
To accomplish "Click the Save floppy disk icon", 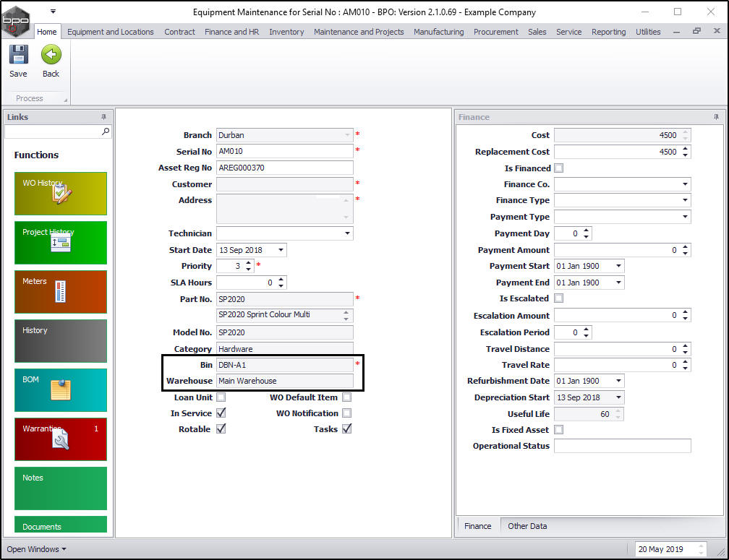I will (19, 54).
